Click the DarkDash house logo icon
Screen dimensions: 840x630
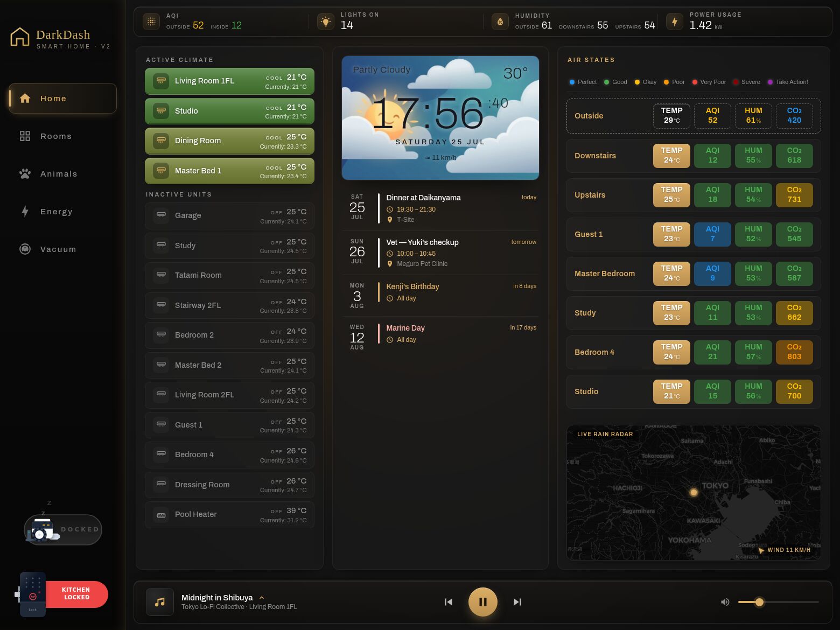coord(20,37)
